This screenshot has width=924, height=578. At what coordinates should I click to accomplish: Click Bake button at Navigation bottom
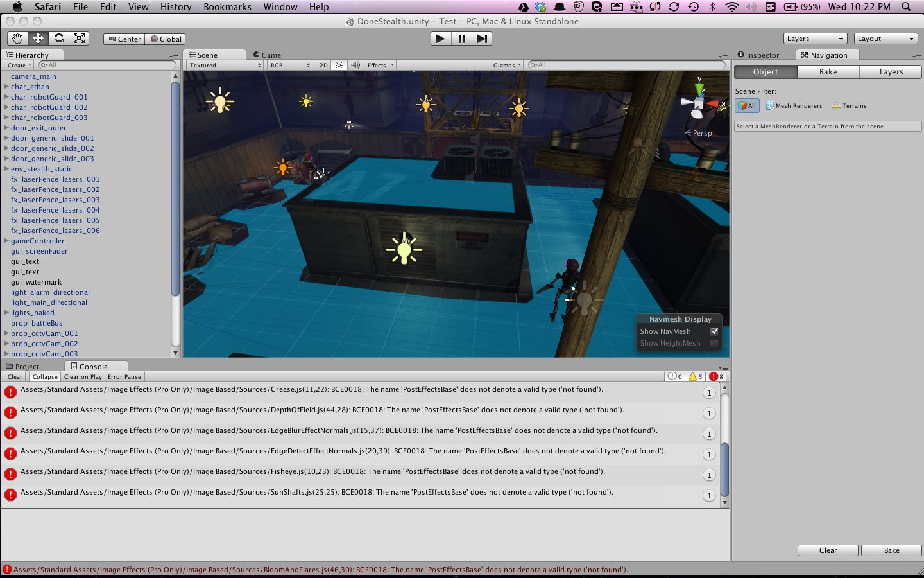pyautogui.click(x=891, y=550)
